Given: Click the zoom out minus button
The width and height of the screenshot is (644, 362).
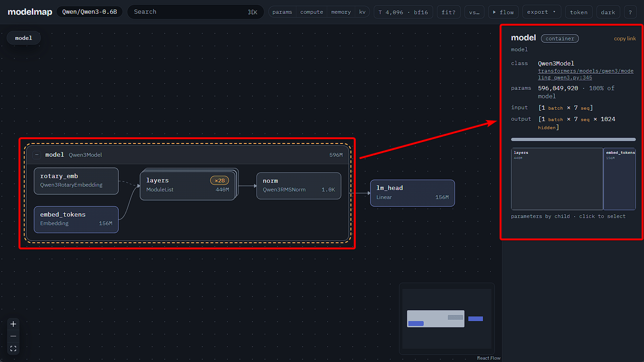Looking at the screenshot, I should pos(13,336).
